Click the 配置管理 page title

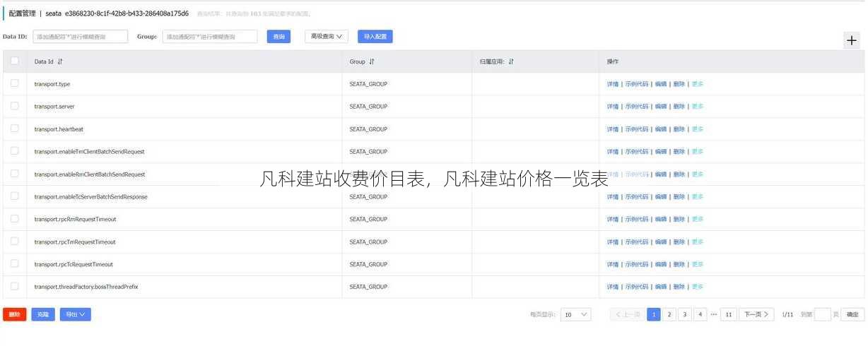point(22,13)
